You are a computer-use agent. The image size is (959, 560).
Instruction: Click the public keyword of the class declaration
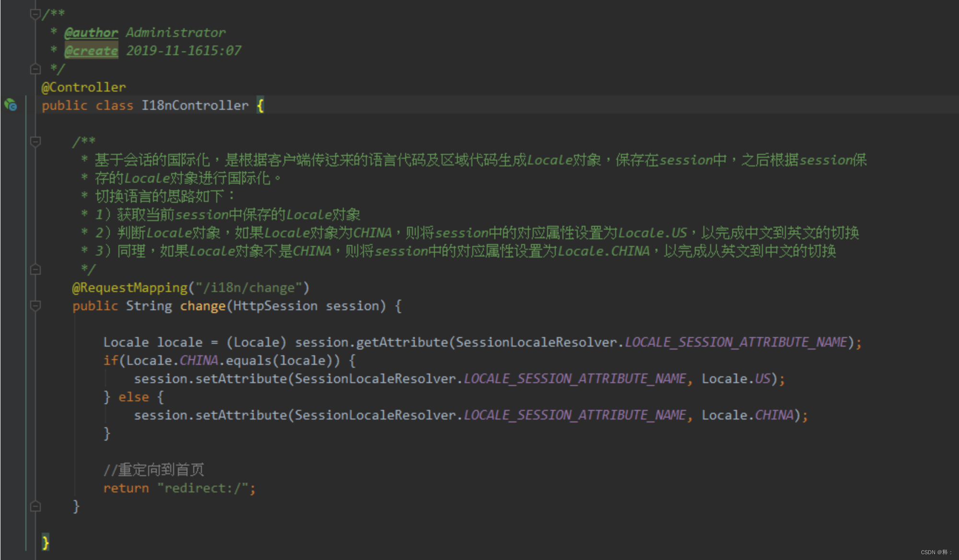[65, 105]
